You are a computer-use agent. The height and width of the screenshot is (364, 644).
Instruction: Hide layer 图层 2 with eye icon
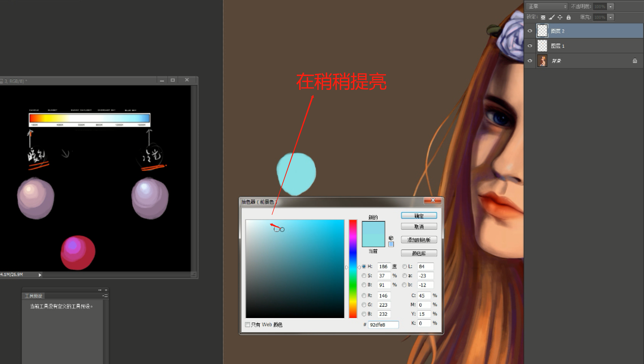pyautogui.click(x=530, y=31)
